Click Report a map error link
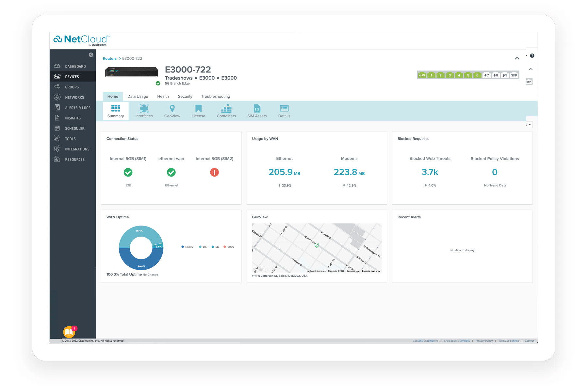Viewport: 588px width, 390px height. [x=371, y=271]
